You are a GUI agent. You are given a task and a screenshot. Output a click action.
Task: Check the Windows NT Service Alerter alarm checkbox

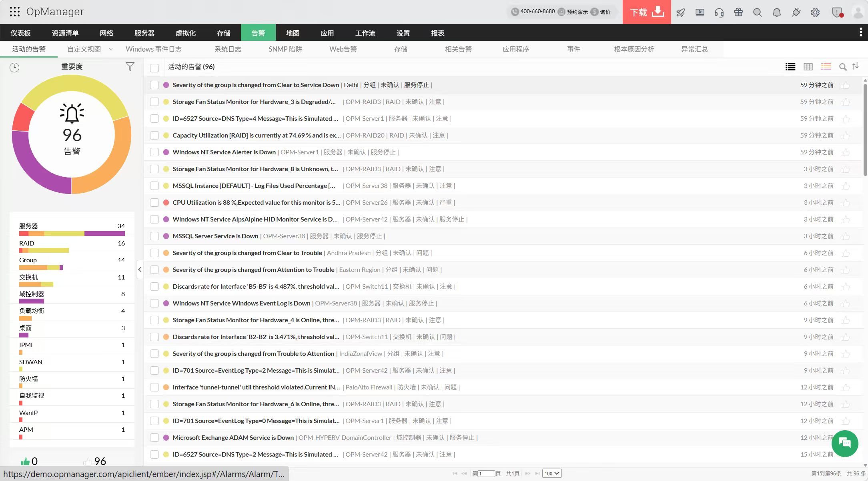[x=154, y=152]
